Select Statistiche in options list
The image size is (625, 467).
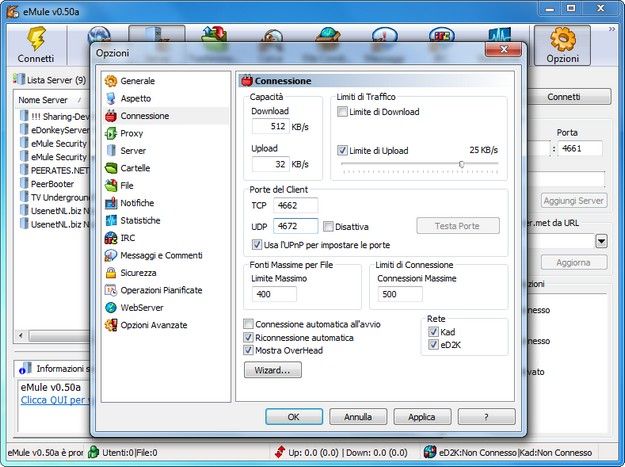pos(140,220)
